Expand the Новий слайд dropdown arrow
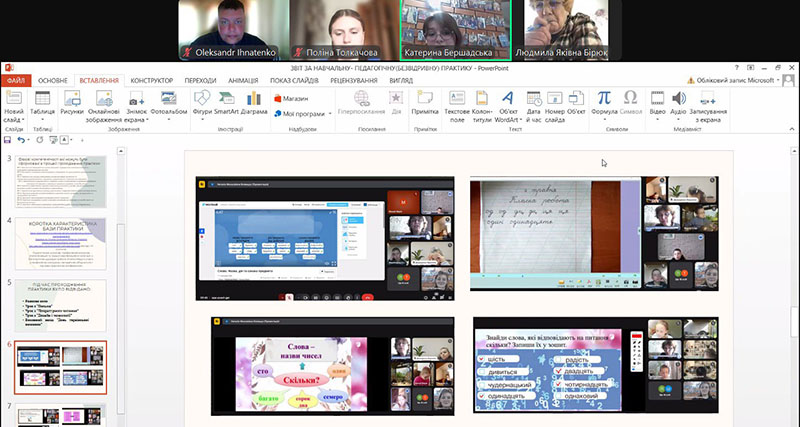This screenshot has height=427, width=800. click(x=22, y=120)
